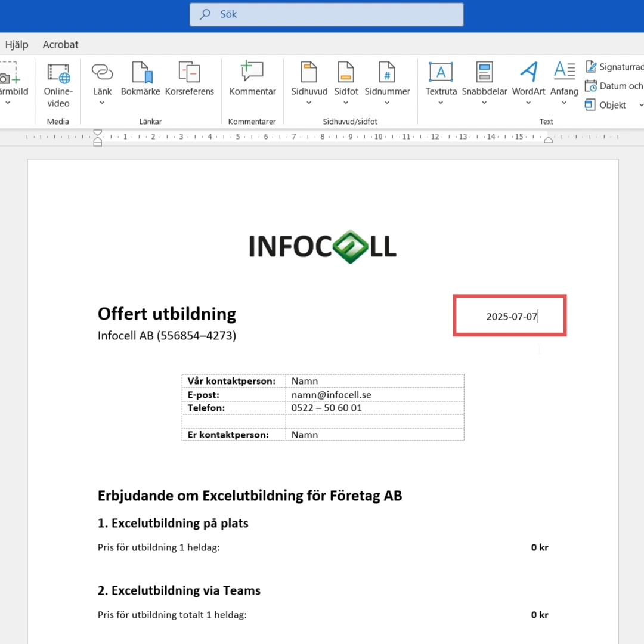
Task: Click the Telefon label cell
Action: click(234, 408)
